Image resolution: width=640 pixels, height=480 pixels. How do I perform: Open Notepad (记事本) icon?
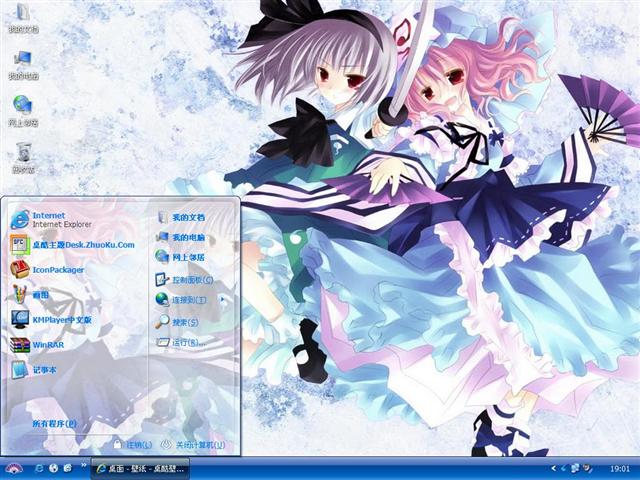(x=20, y=370)
